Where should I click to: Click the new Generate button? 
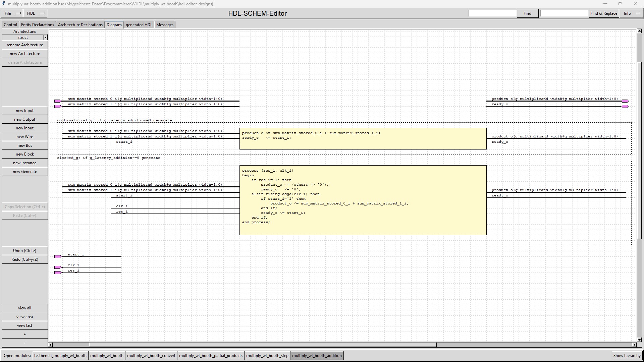coord(24,172)
